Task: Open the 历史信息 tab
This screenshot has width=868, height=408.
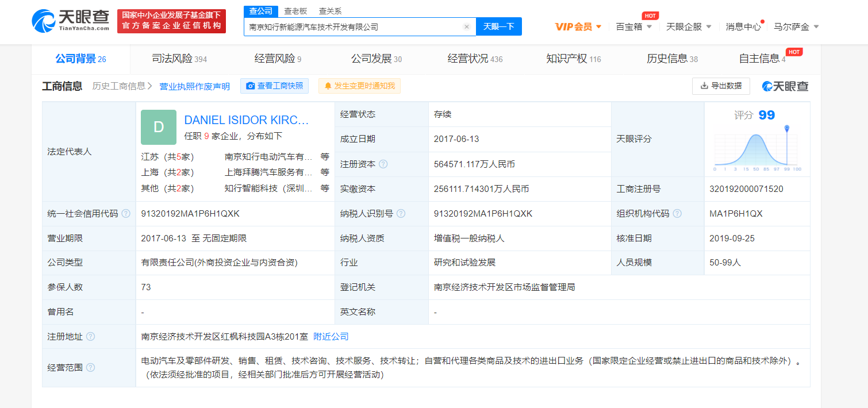Action: pos(672,59)
